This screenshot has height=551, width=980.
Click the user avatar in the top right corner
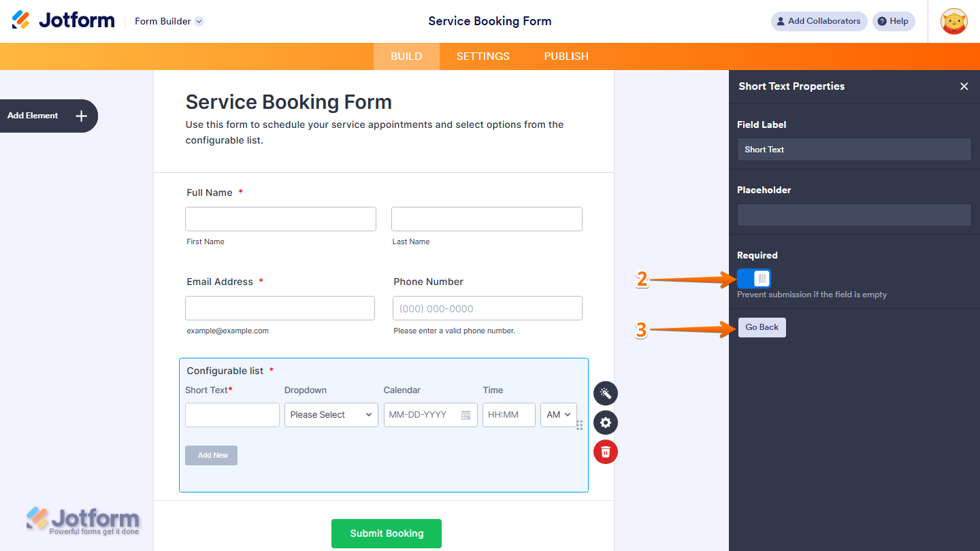954,21
